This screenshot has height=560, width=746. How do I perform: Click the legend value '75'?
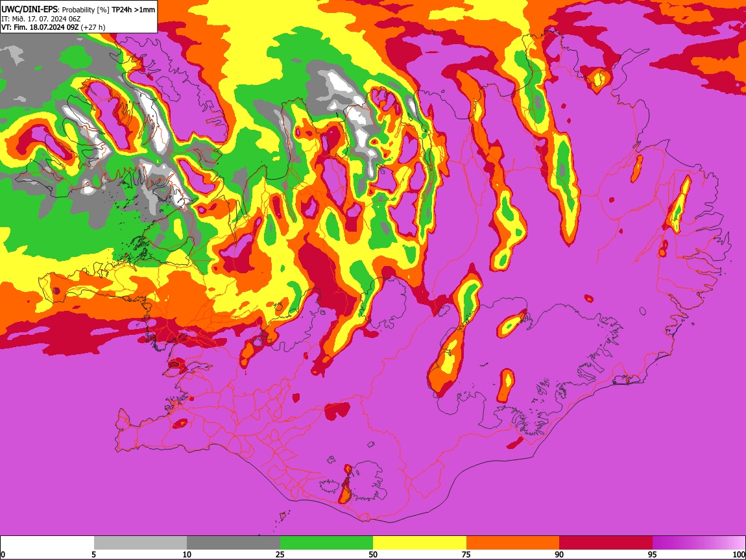coord(466,555)
